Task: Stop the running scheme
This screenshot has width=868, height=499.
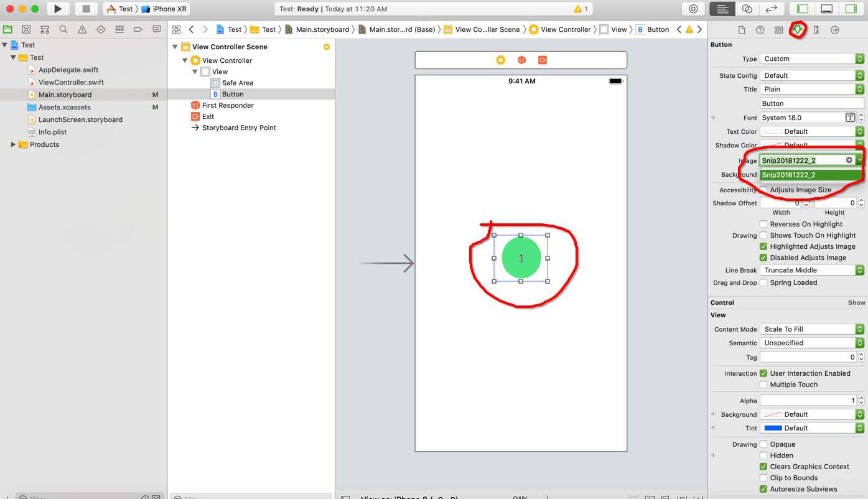Action: (86, 9)
